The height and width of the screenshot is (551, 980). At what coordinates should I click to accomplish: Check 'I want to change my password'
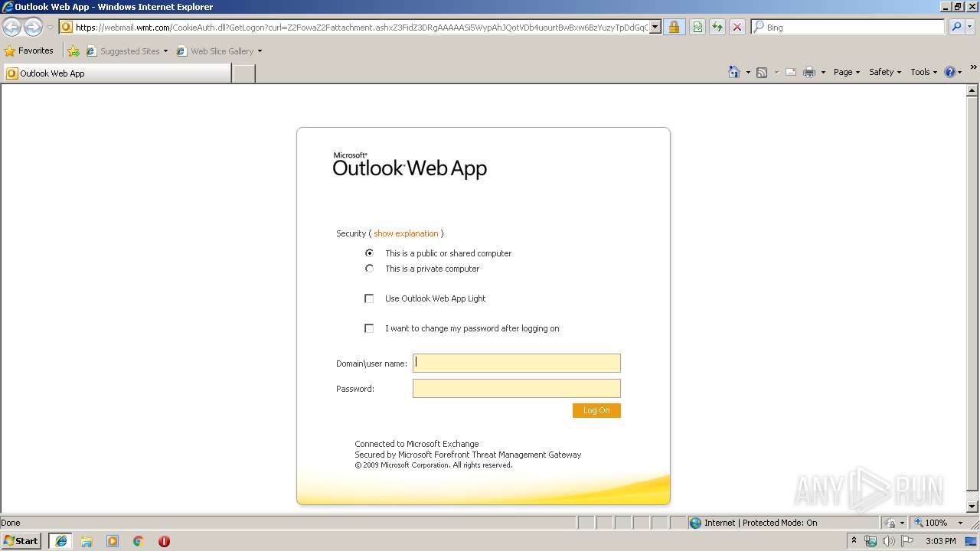click(x=369, y=328)
